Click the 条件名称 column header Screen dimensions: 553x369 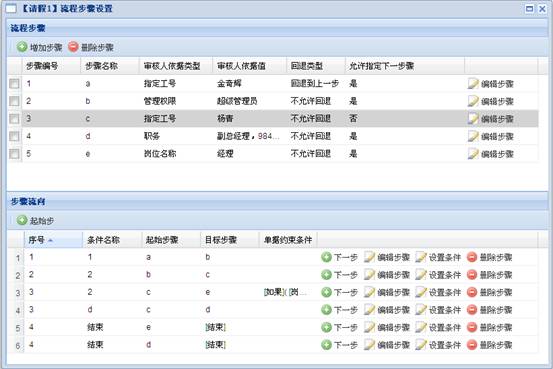[x=112, y=240]
